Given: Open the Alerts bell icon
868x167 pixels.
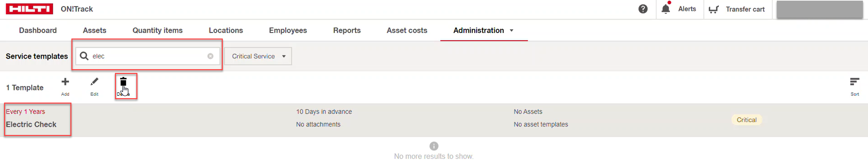Looking at the screenshot, I should point(666,9).
